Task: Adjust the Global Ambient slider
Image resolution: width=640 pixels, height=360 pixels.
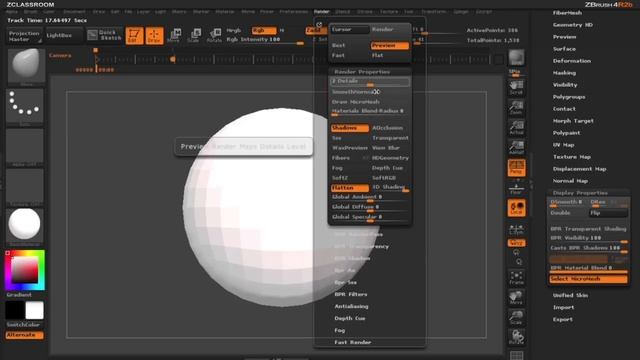Action: click(x=370, y=198)
